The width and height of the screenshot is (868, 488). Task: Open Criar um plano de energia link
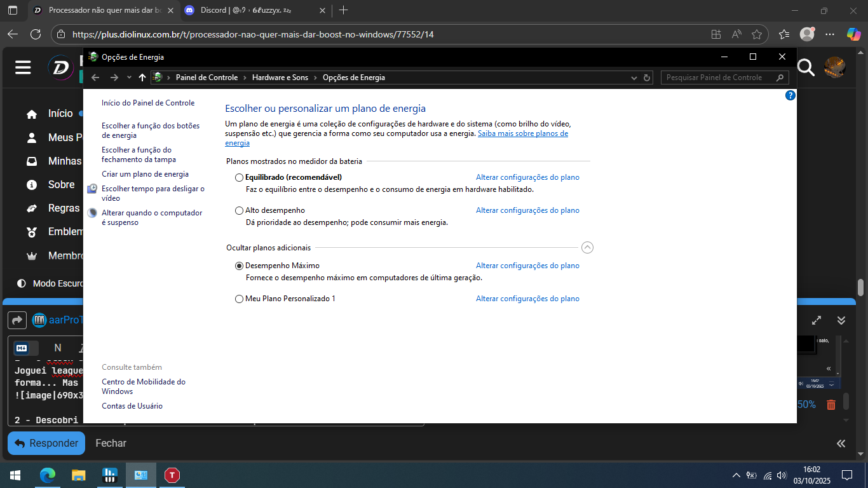[x=145, y=174]
